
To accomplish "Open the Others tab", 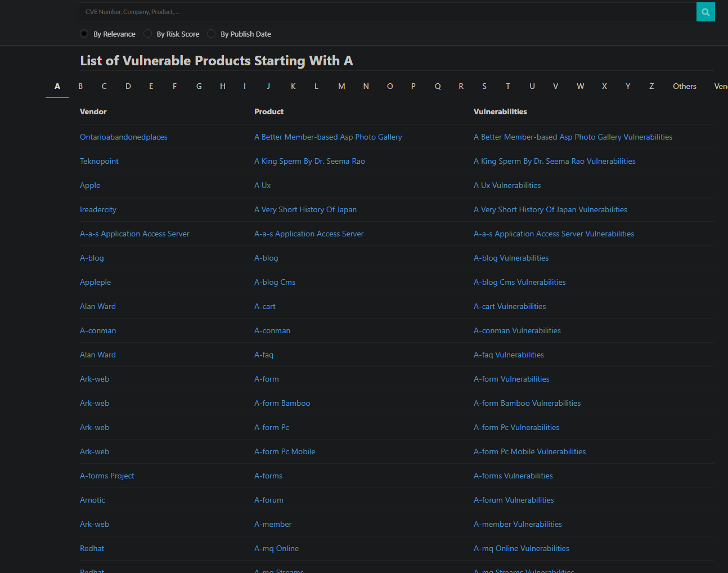I will tap(684, 86).
